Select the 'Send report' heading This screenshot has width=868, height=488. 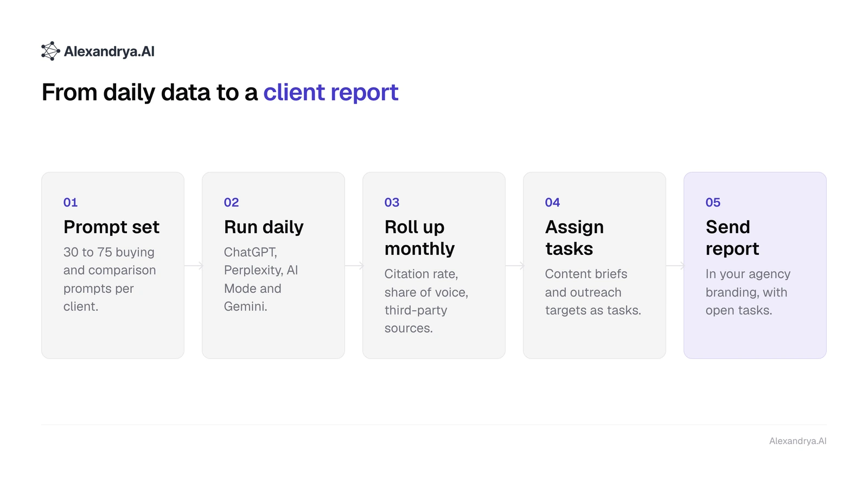(x=732, y=237)
